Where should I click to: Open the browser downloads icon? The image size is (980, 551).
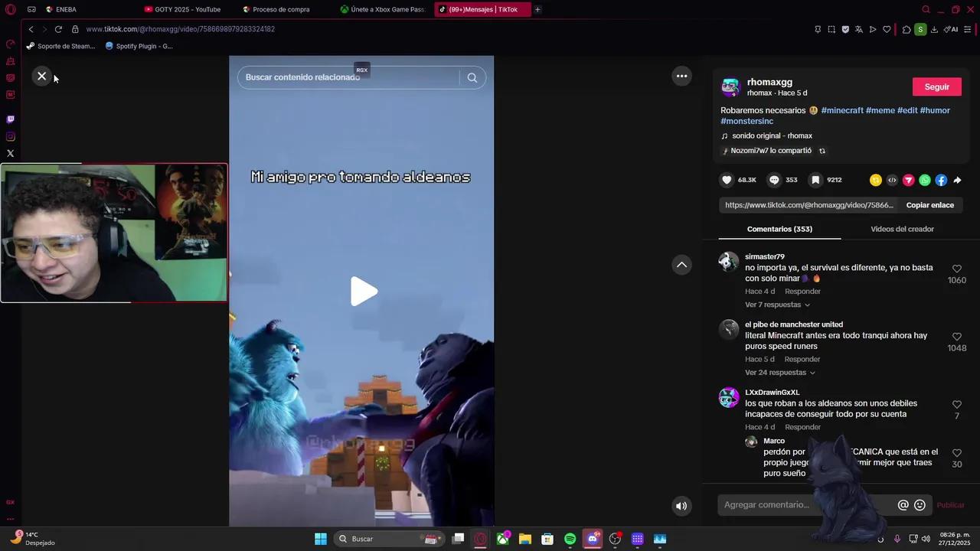[x=934, y=29]
